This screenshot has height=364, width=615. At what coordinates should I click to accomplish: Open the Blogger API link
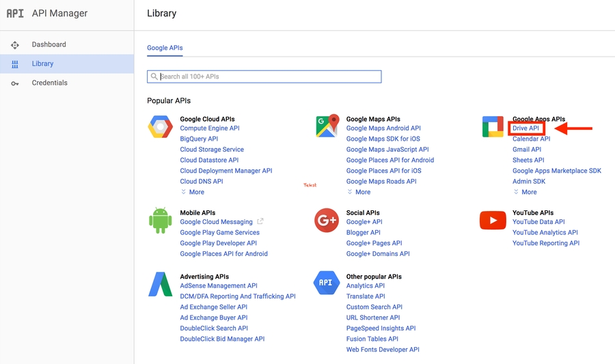(x=364, y=232)
